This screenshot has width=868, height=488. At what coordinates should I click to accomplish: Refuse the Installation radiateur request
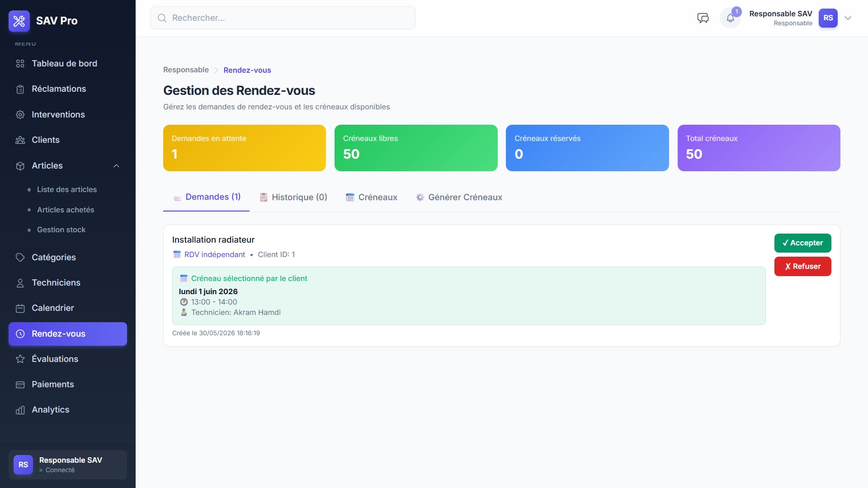point(802,267)
